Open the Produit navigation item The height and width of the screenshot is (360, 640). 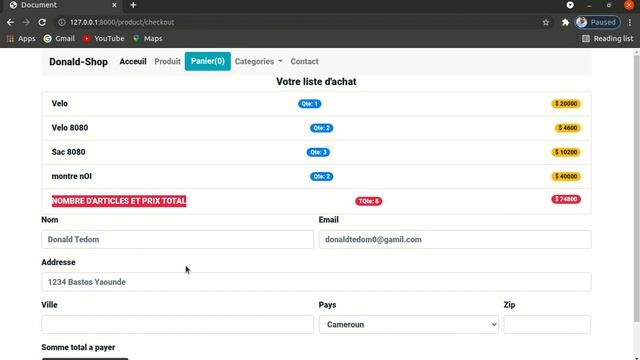point(167,61)
